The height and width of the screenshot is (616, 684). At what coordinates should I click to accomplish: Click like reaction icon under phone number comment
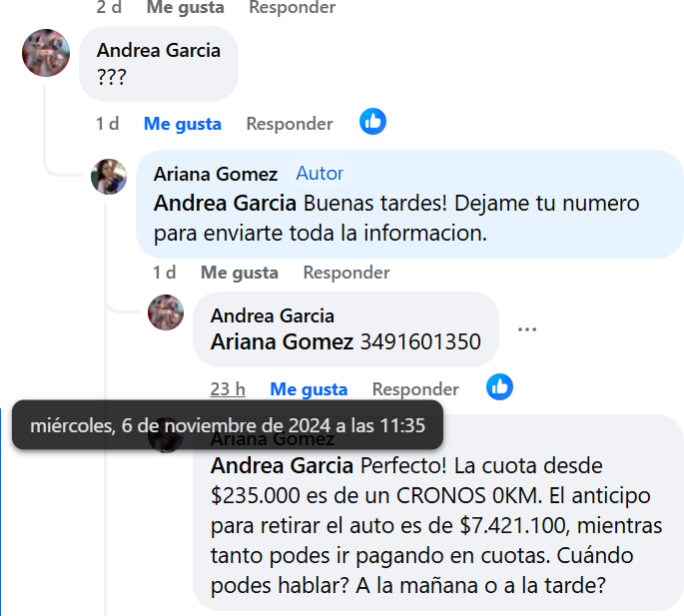click(x=499, y=387)
